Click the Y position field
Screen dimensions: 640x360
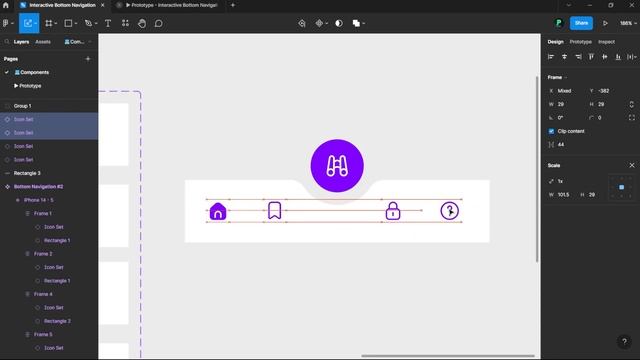pyautogui.click(x=607, y=91)
